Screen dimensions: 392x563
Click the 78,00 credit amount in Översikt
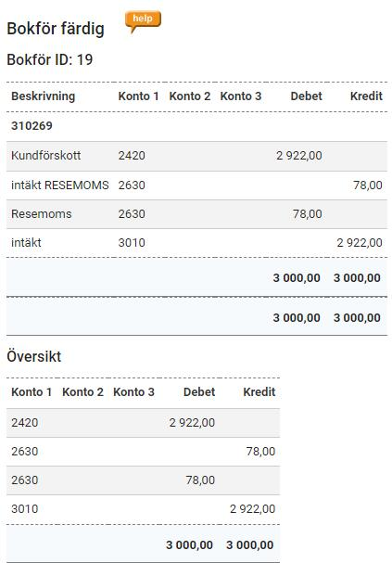pyautogui.click(x=260, y=452)
